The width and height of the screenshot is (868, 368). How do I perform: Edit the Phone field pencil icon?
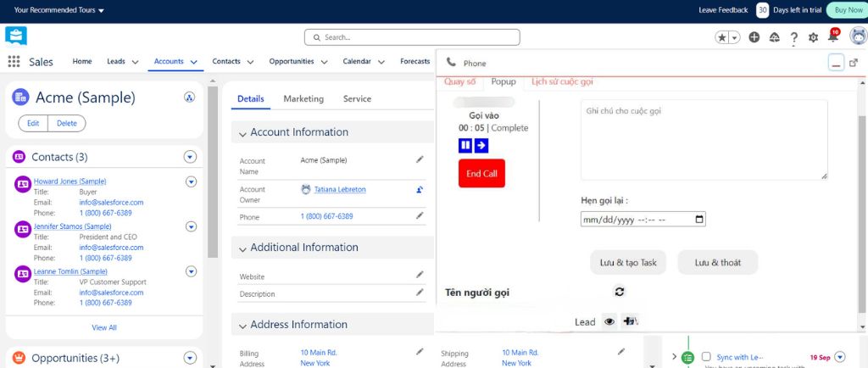click(x=420, y=215)
